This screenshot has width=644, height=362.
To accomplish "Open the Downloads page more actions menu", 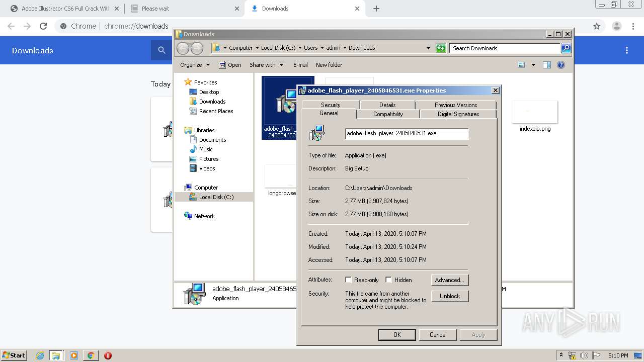I will (x=627, y=50).
